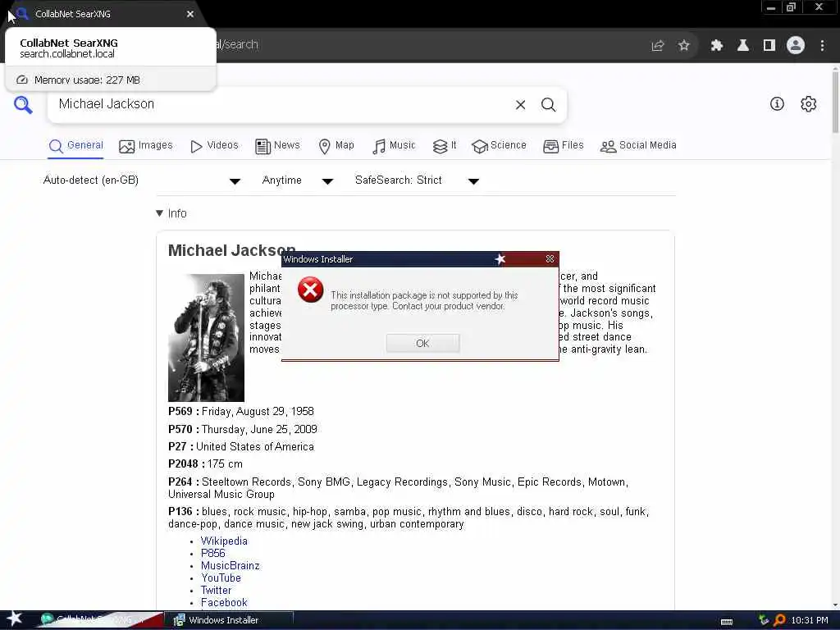Open preferences gear icon
Viewport: 840px width, 630px height.
pyautogui.click(x=808, y=104)
